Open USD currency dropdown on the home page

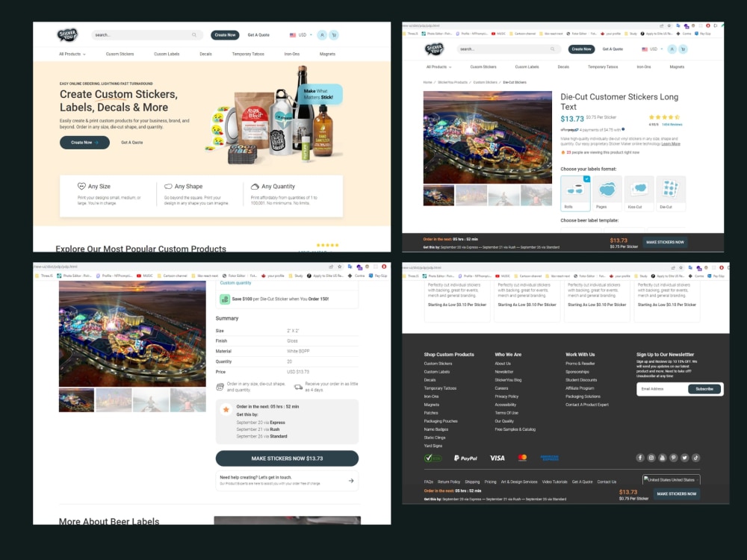[301, 35]
